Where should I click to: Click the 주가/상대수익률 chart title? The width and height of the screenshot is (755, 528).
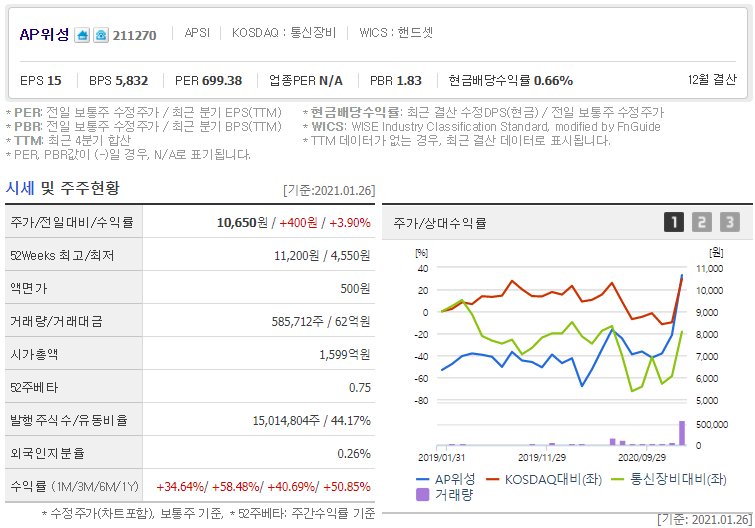click(440, 223)
